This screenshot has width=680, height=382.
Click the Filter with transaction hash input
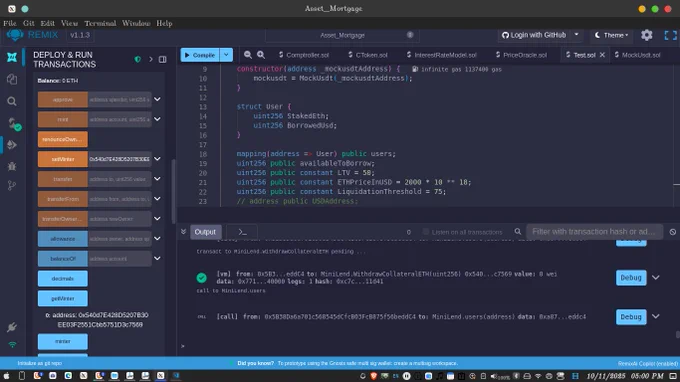pyautogui.click(x=595, y=232)
